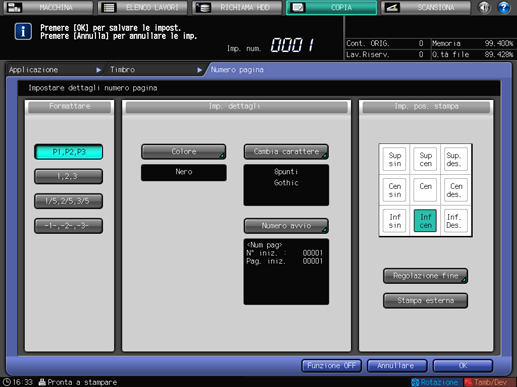Select 1/5,2/5,3/5 page number format
This screenshot has width=517, height=387.
point(68,201)
